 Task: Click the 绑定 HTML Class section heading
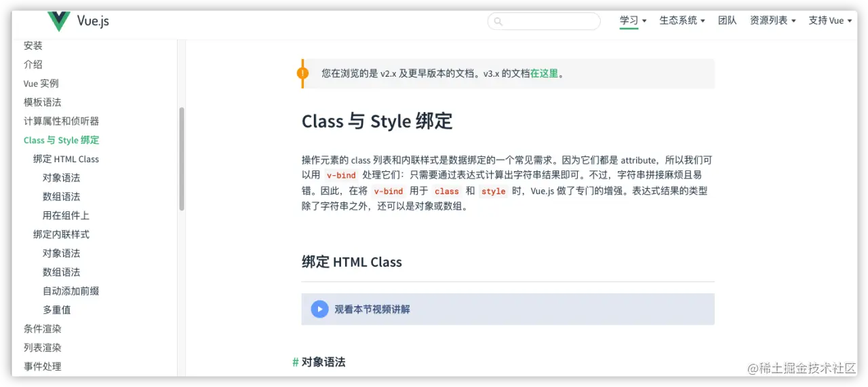coord(352,262)
